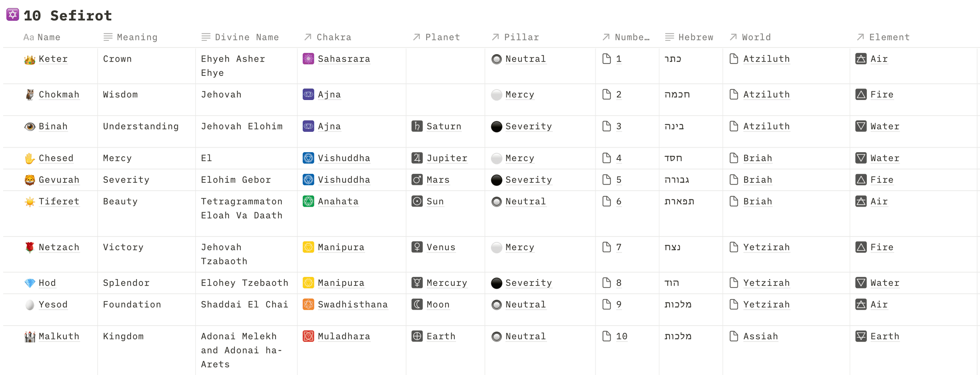The width and height of the screenshot is (980, 375).
Task: Click the red Muladhara chakra icon
Action: click(x=308, y=336)
